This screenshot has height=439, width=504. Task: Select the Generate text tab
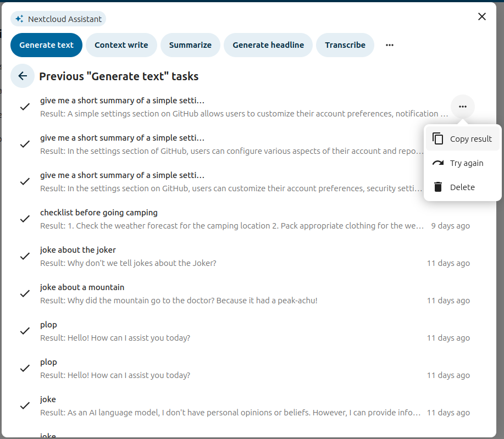[x=46, y=45]
